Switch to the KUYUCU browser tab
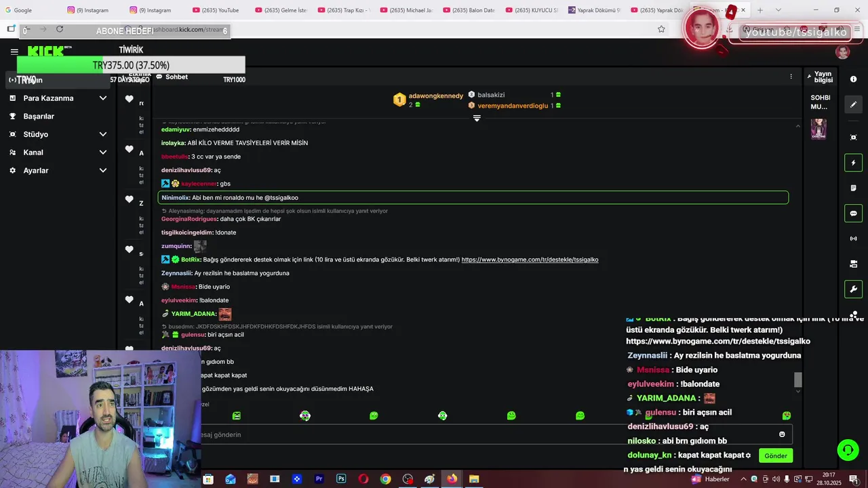 pos(531,10)
